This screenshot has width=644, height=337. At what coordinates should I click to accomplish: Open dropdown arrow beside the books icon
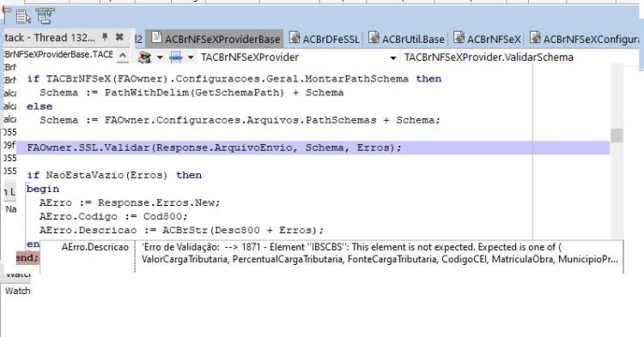point(160,57)
